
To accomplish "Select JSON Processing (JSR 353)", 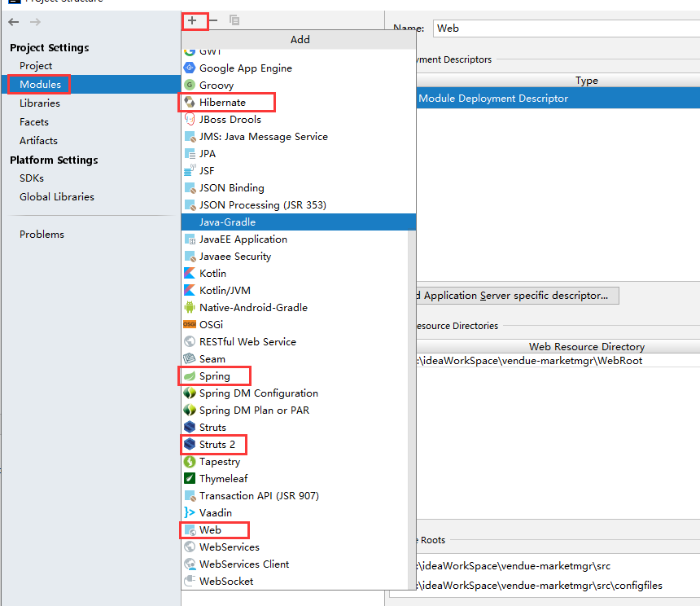I will (299, 205).
